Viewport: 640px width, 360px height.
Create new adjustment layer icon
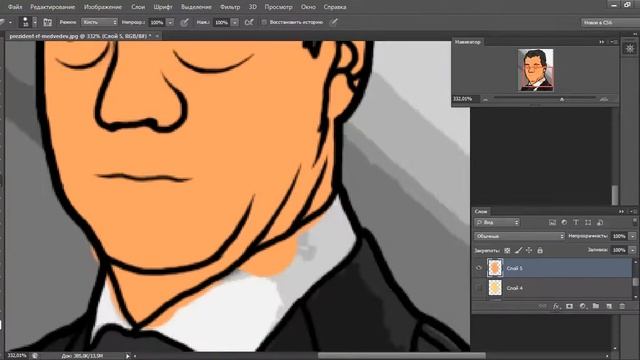click(x=582, y=306)
